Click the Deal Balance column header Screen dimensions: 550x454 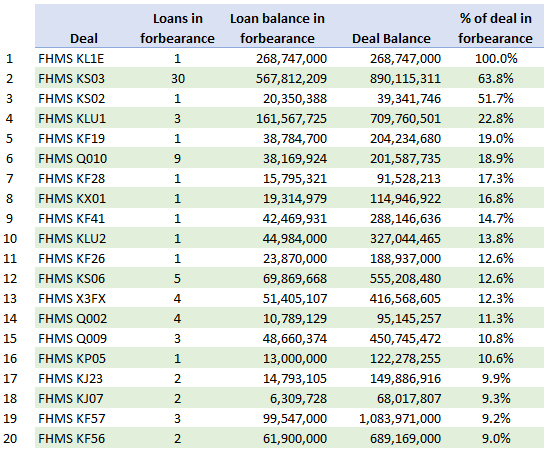391,38
